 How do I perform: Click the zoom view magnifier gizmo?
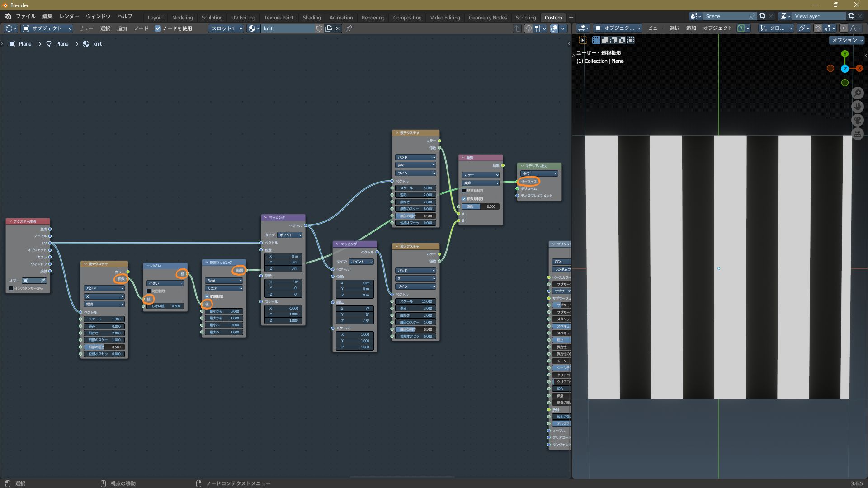click(x=857, y=93)
